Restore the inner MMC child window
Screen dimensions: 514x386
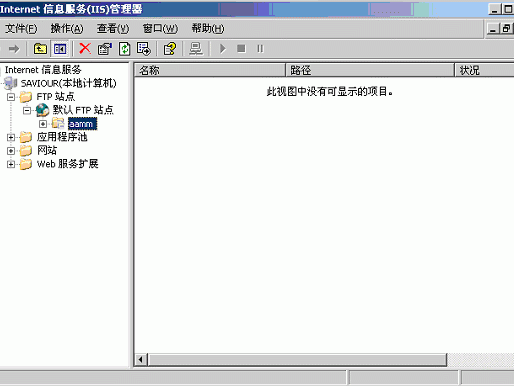coord(506,29)
